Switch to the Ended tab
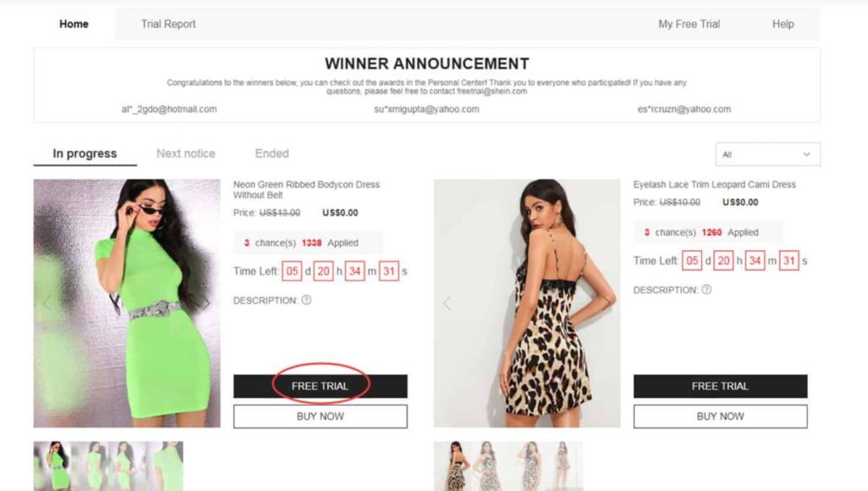 272,153
